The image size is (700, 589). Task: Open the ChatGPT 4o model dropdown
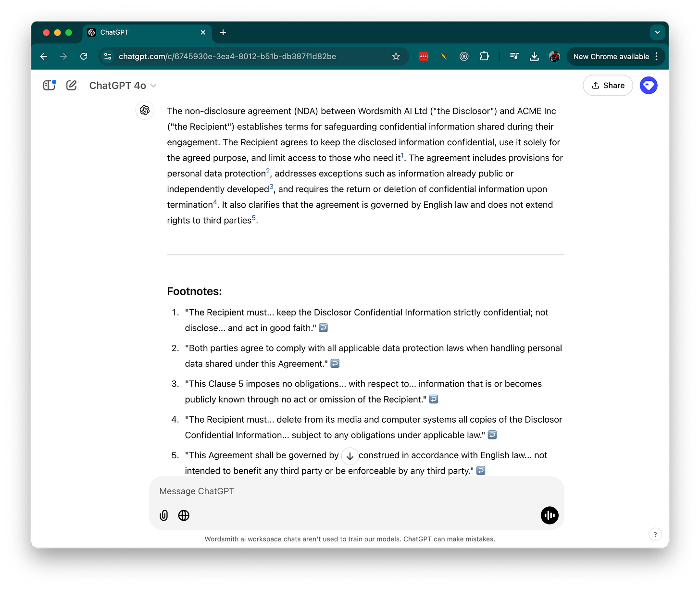click(x=123, y=85)
